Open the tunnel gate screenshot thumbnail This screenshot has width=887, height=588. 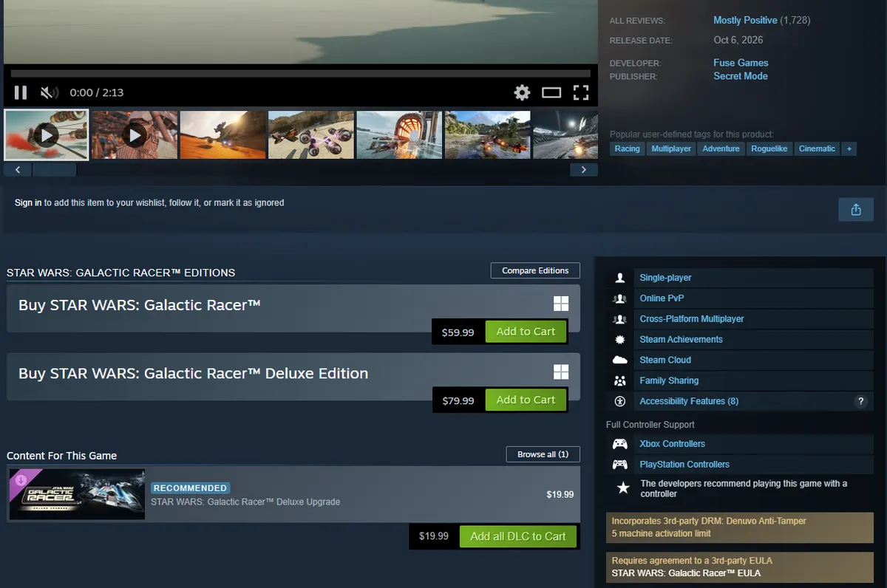coord(399,135)
